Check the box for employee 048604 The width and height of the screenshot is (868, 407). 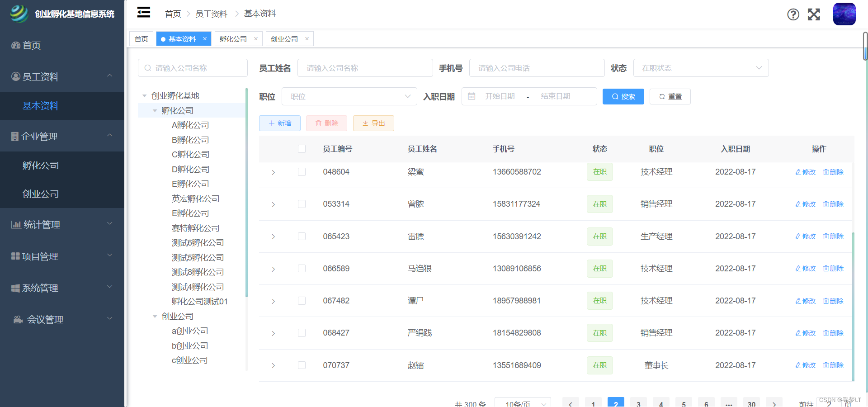(302, 172)
